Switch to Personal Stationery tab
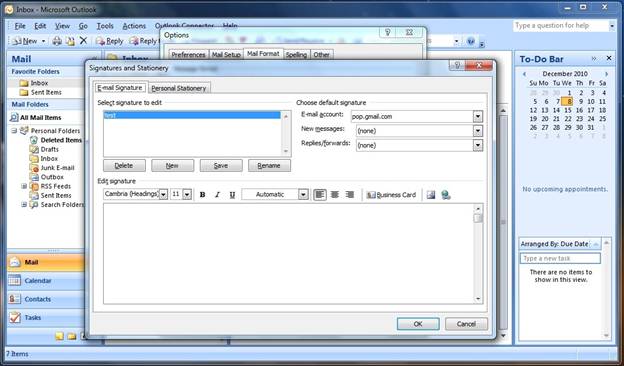This screenshot has width=624, height=366. 179,88
